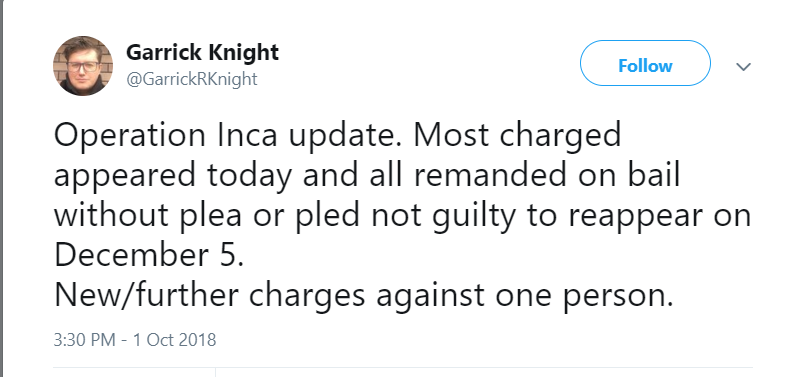Click the "3:30 PM" time portion
The height and width of the screenshot is (377, 795).
(85, 340)
